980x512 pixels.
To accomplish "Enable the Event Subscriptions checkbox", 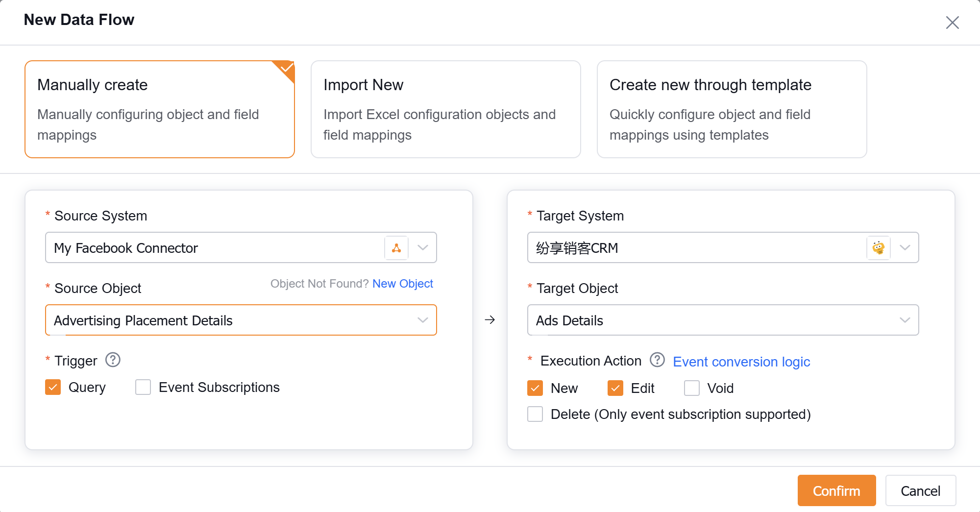I will pos(143,387).
